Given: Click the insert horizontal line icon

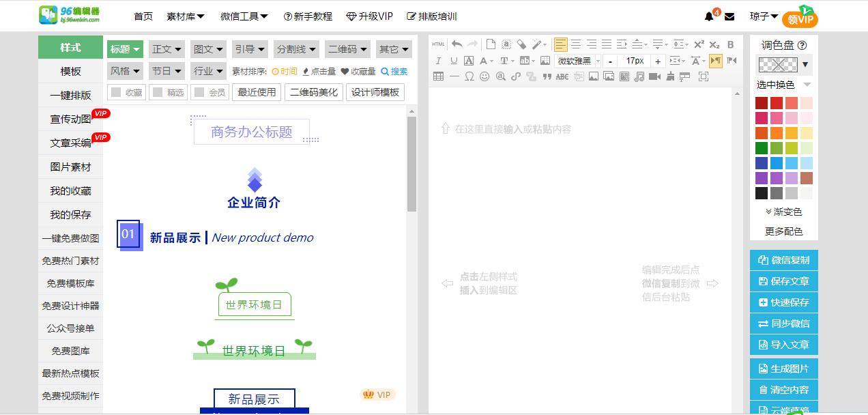Looking at the screenshot, I should 454,76.
